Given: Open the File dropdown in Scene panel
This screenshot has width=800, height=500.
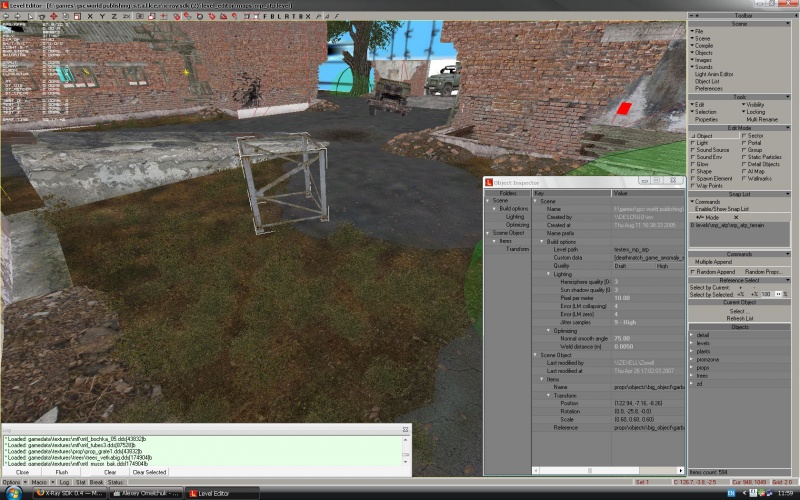Looking at the screenshot, I should [699, 31].
